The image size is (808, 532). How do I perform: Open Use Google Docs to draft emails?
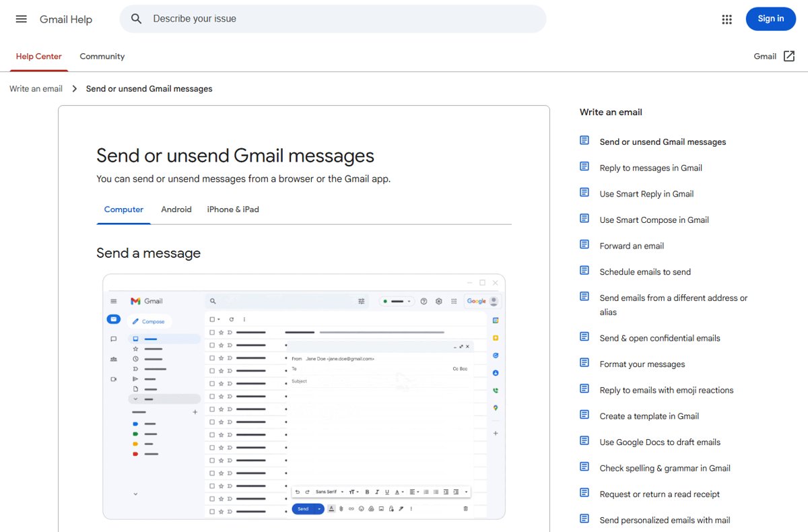(660, 442)
